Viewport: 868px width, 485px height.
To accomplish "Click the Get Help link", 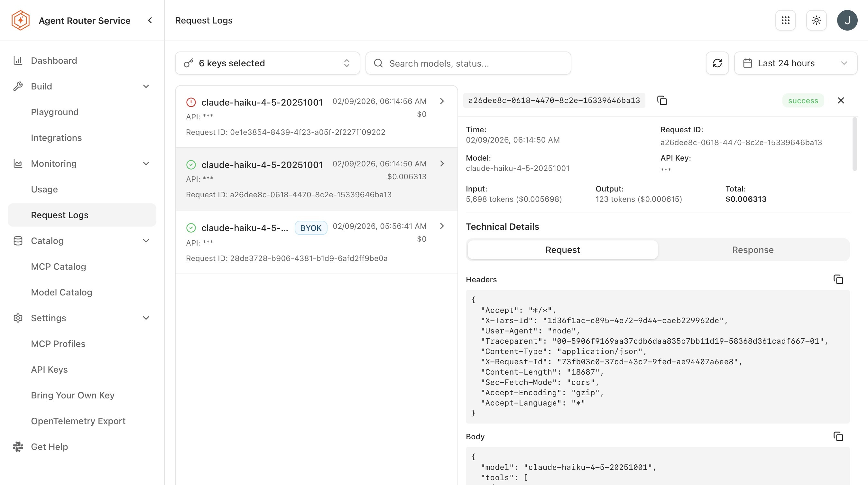I will (x=50, y=447).
